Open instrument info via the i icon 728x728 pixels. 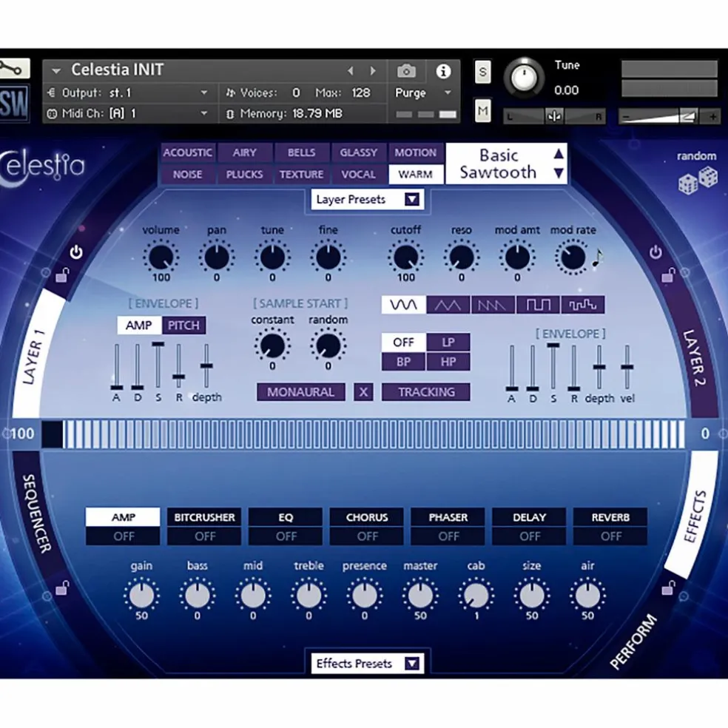tap(443, 71)
